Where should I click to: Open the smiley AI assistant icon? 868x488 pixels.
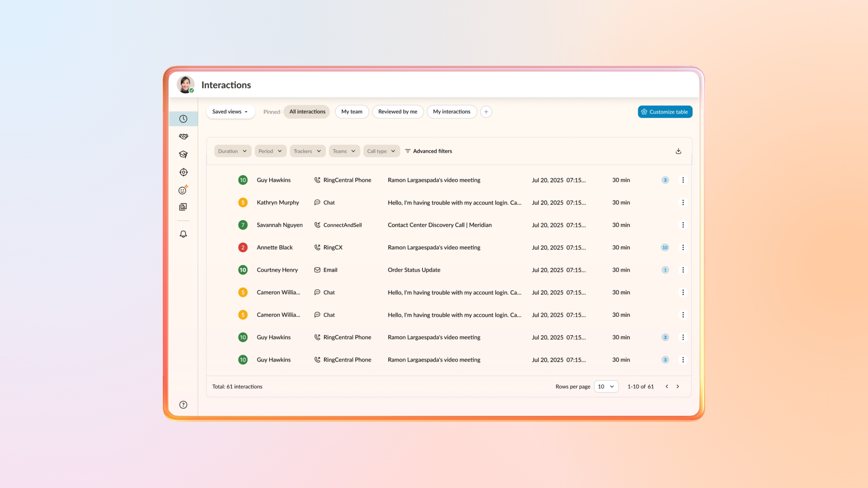[183, 190]
